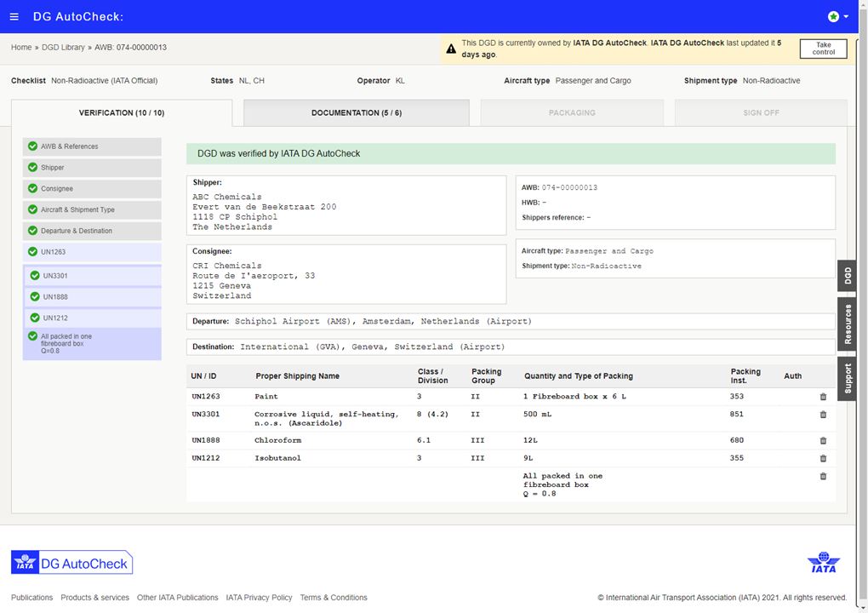Viewport: 868px width, 613px height.
Task: Select UN3301 checklist item
Action: (93, 276)
